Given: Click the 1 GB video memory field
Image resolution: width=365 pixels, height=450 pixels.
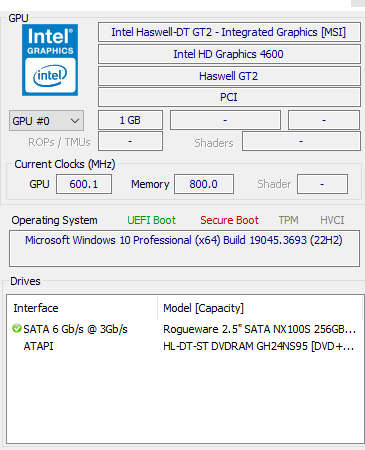Looking at the screenshot, I should coord(130,120).
